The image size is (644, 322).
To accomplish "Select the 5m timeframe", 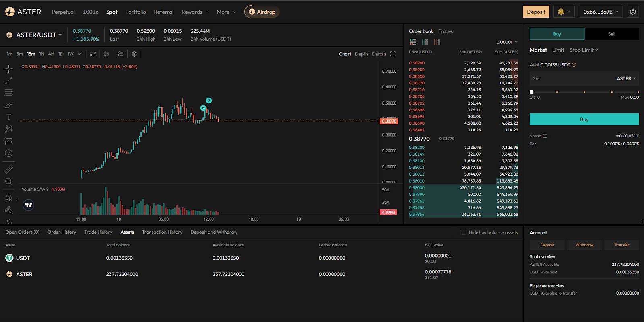I will tap(19, 54).
